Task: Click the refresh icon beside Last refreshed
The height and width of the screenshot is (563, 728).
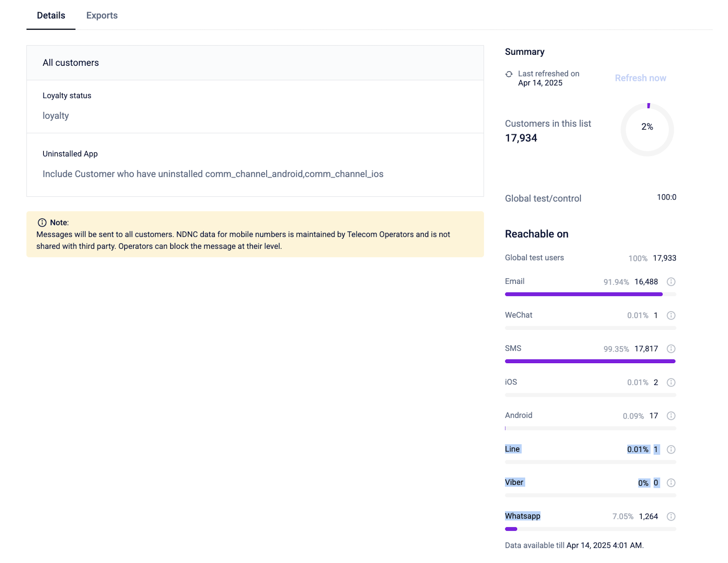Action: [509, 74]
